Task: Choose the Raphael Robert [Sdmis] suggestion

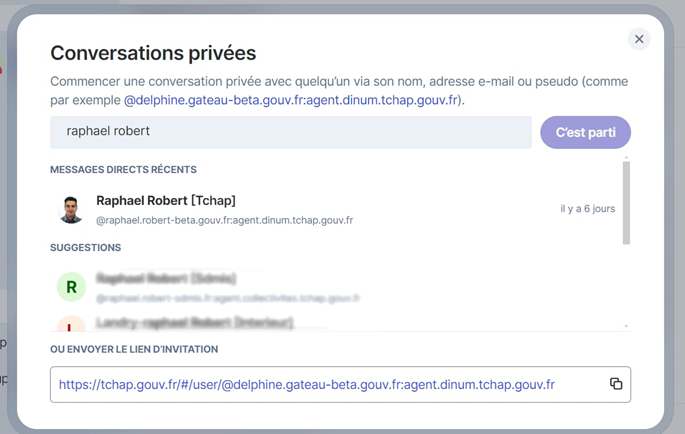Action: click(166, 279)
